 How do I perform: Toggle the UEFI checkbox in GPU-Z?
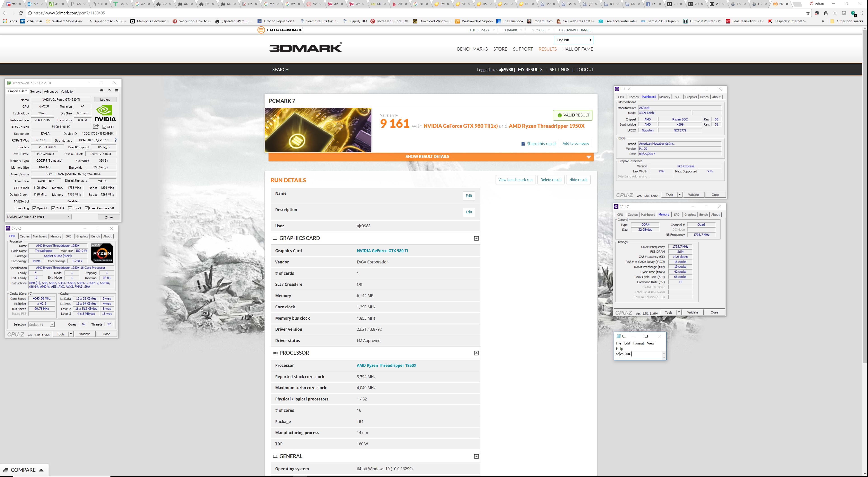point(104,127)
